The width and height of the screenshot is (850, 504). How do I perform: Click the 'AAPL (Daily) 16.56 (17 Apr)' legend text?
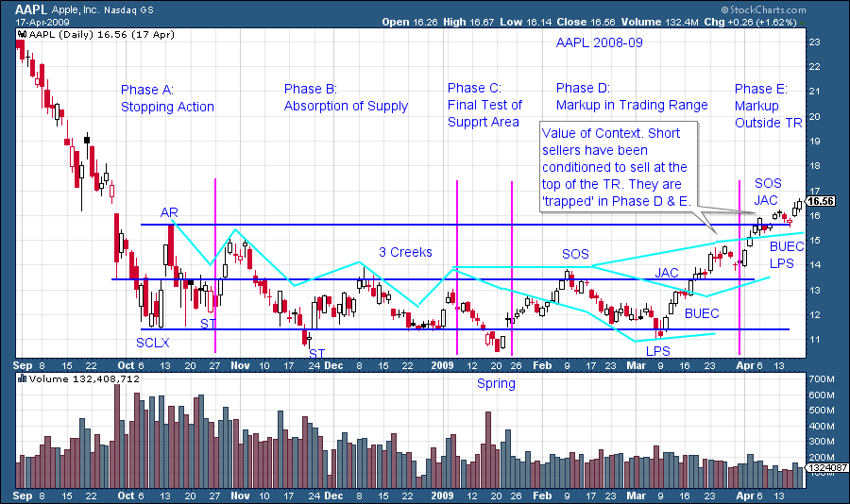[x=102, y=34]
